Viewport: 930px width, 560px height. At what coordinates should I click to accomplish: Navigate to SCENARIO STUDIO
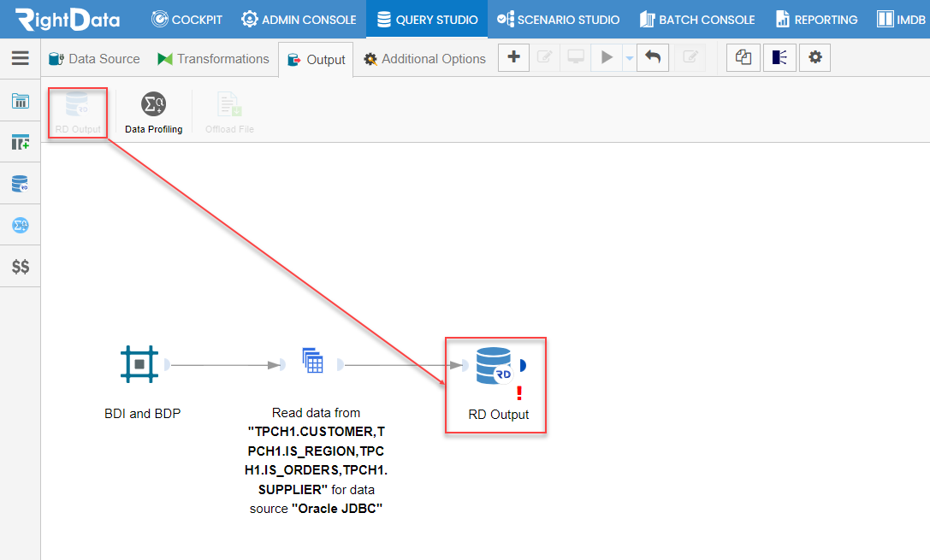pos(558,18)
